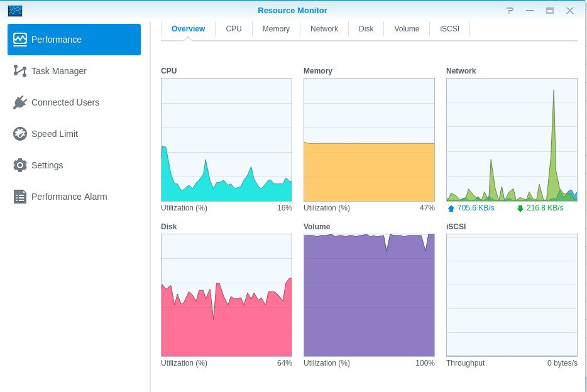The width and height of the screenshot is (587, 392).
Task: Click the blue upload arrow in Network stats
Action: pos(451,209)
